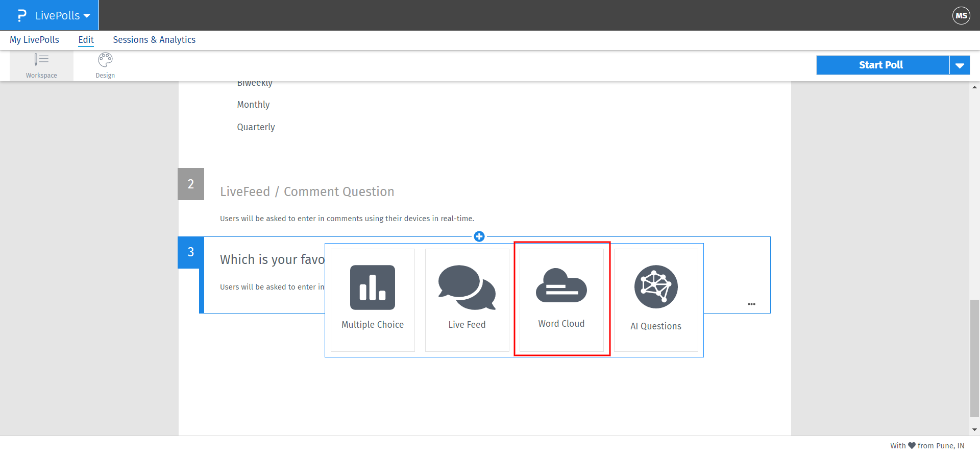Switch to the Workspace view
980x456 pixels.
[41, 66]
